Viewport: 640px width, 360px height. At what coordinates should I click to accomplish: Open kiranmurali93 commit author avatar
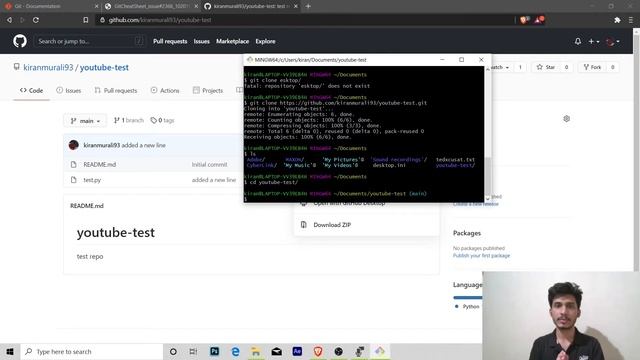74,145
